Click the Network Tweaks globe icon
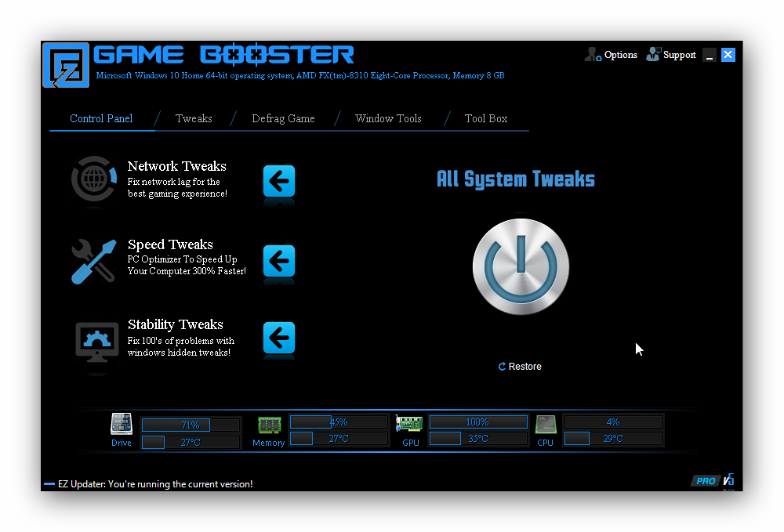The height and width of the screenshot is (532, 784). point(96,180)
